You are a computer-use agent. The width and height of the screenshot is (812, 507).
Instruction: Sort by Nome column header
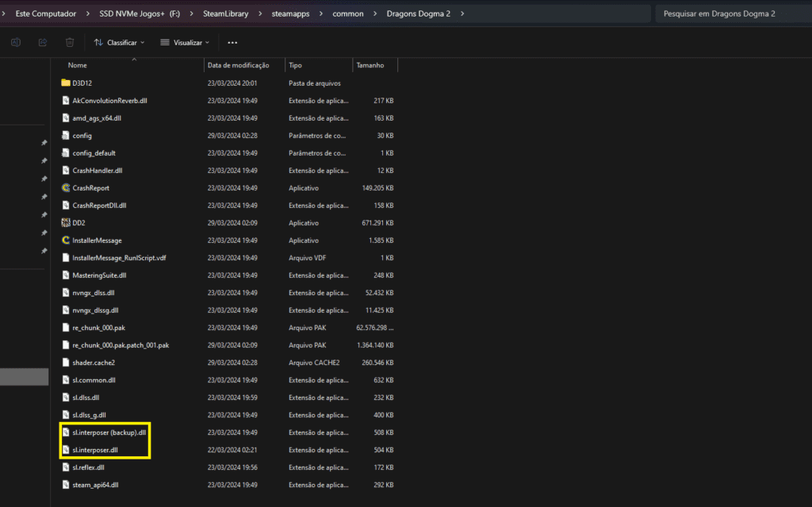77,65
